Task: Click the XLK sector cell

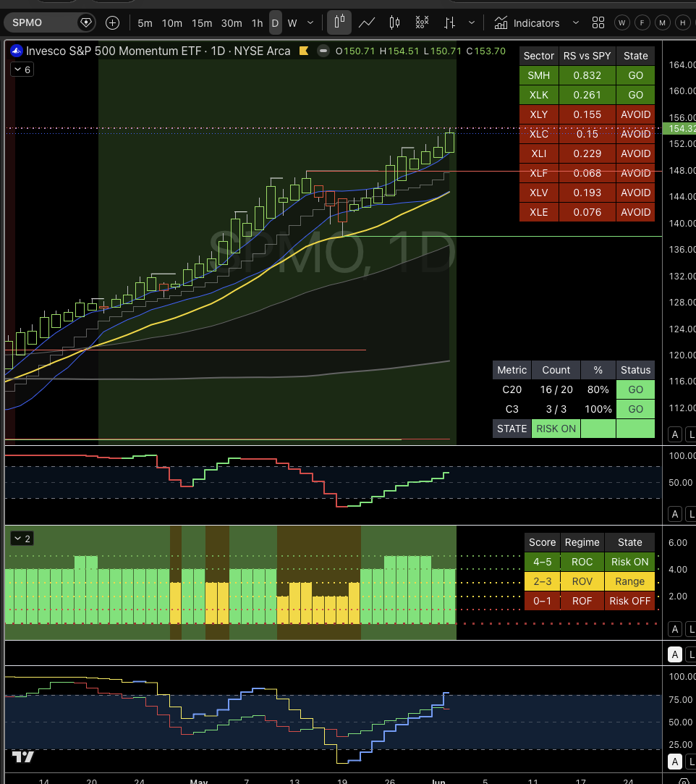Action: tap(538, 95)
